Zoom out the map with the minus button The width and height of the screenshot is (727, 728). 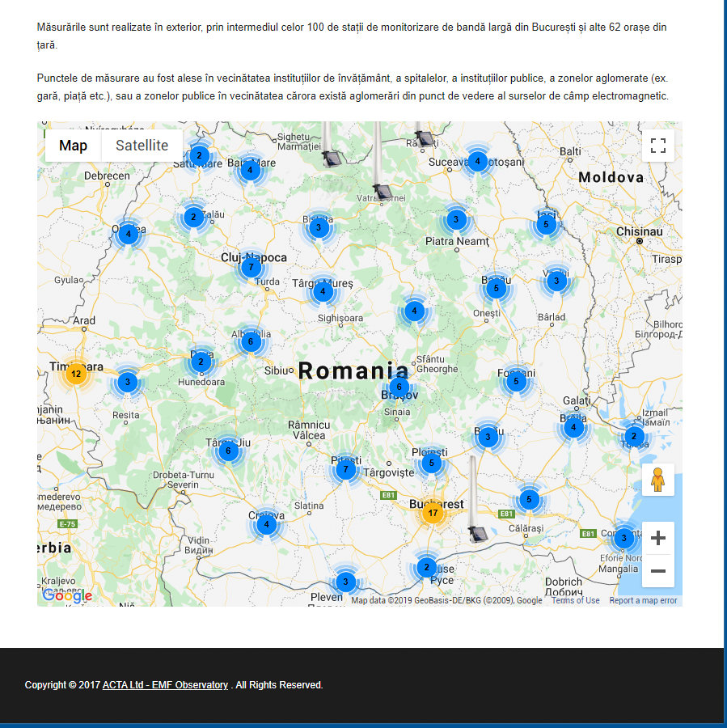(657, 571)
